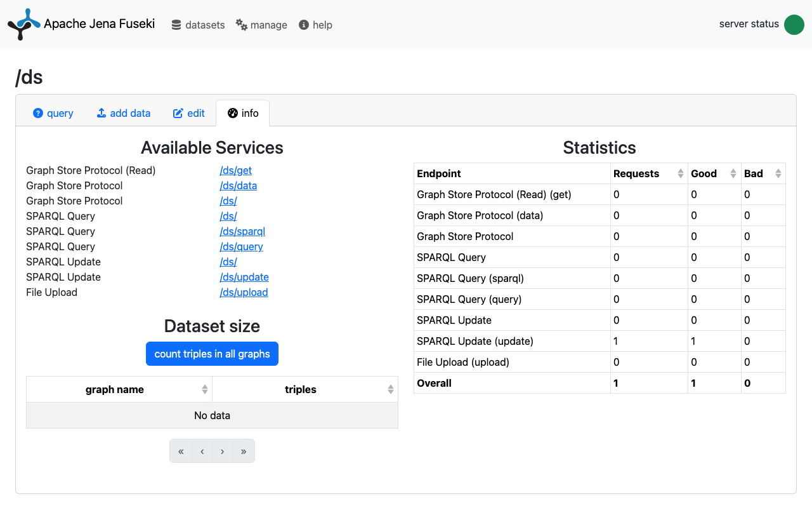The image size is (812, 508).
Task: Open manage via the gears icon
Action: [x=242, y=25]
